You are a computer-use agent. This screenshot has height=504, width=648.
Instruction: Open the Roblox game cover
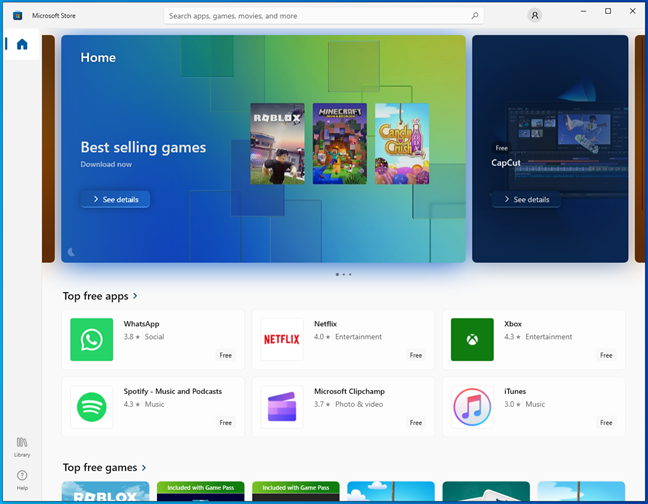pos(277,144)
